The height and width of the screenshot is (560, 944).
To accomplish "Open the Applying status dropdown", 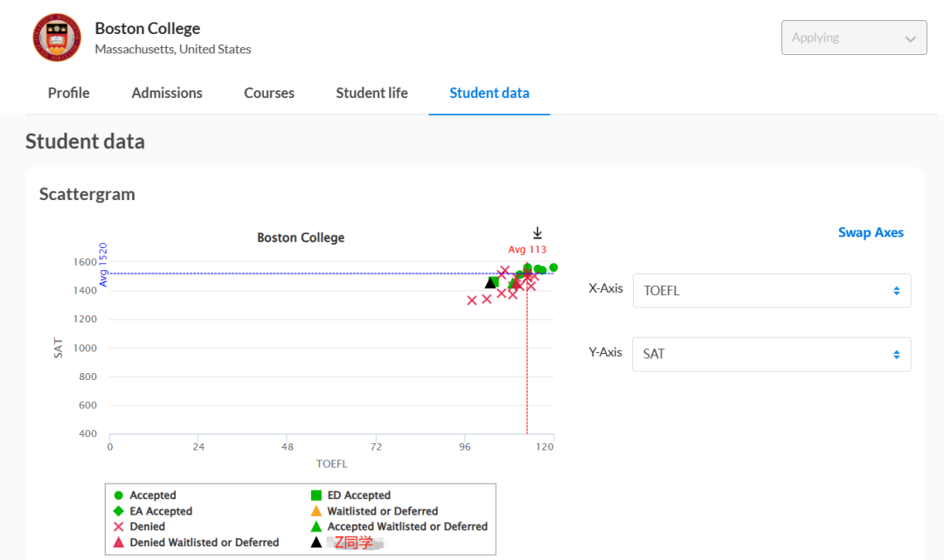I will coord(854,38).
